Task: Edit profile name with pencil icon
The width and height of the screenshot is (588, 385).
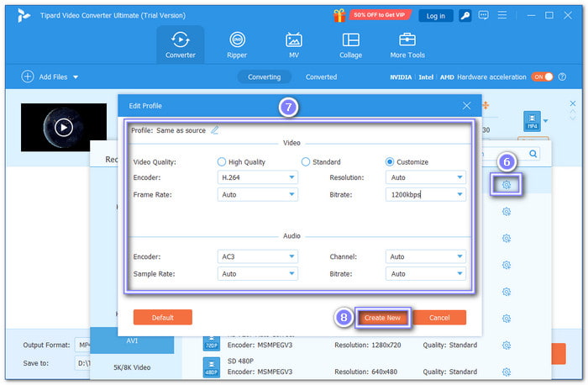Action: tap(215, 130)
